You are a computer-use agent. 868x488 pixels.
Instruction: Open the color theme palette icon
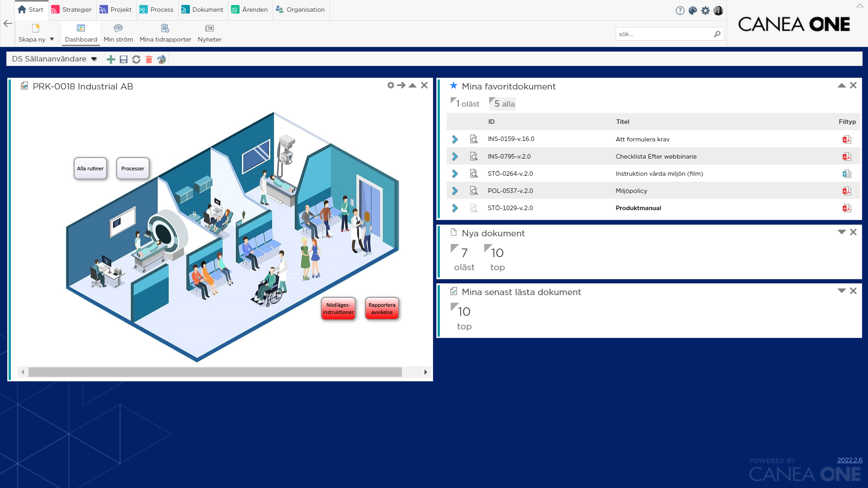pyautogui.click(x=693, y=10)
